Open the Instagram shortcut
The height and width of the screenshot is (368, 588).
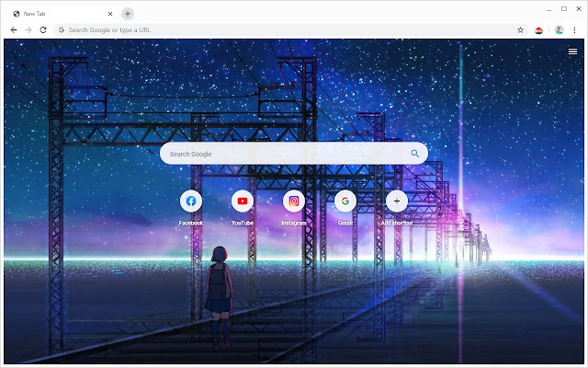point(294,201)
